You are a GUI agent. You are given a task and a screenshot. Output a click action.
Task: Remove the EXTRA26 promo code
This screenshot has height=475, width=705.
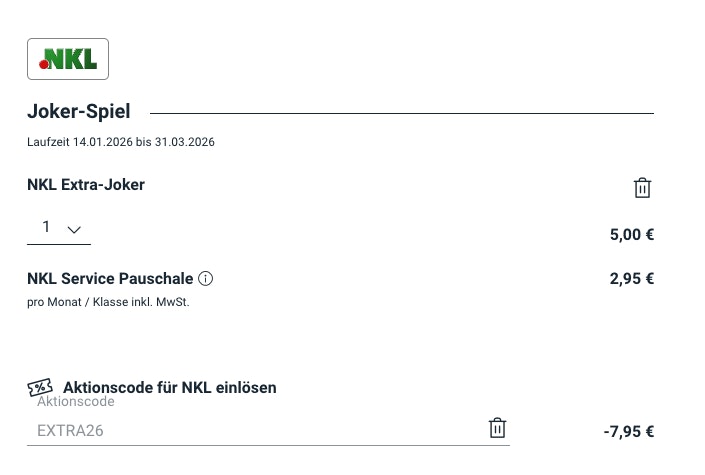click(497, 428)
